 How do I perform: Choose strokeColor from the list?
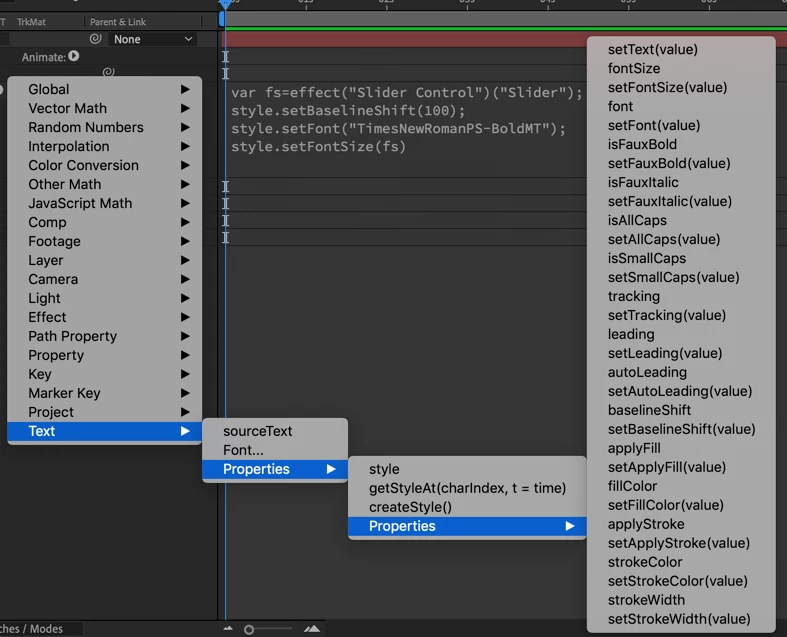coord(681,562)
